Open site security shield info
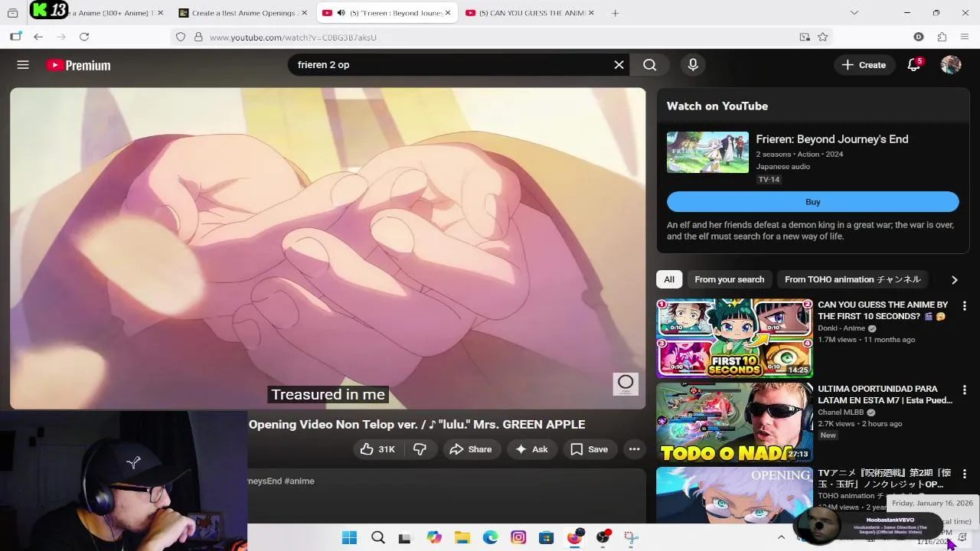Image resolution: width=980 pixels, height=551 pixels. click(181, 37)
